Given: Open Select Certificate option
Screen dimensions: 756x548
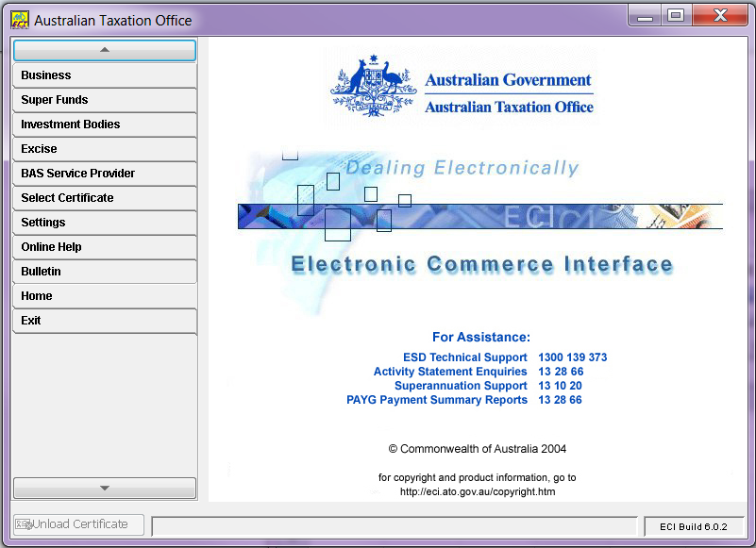Looking at the screenshot, I should (105, 198).
